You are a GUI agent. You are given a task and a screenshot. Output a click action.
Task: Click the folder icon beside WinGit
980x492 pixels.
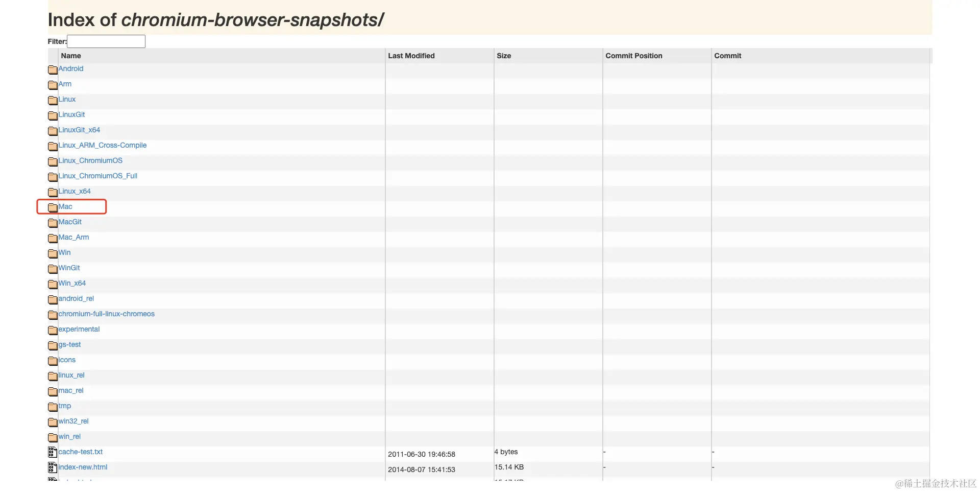pyautogui.click(x=53, y=269)
